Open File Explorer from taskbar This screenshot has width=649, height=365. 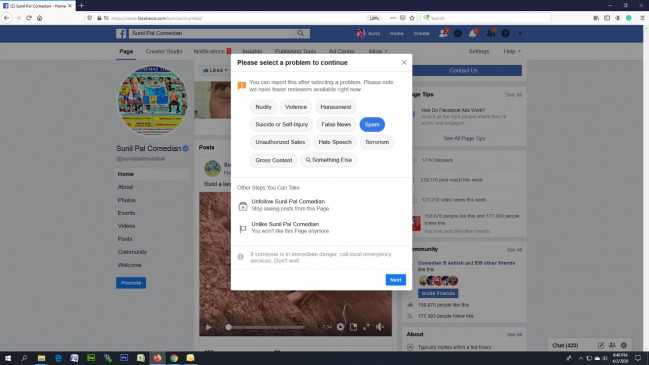pos(41,358)
